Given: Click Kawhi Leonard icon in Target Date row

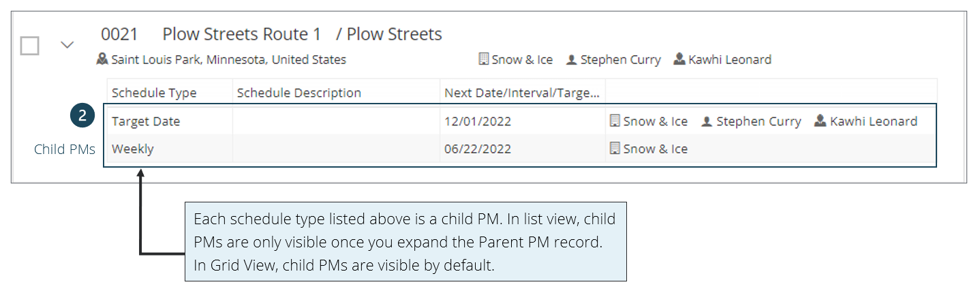Looking at the screenshot, I should 820,121.
